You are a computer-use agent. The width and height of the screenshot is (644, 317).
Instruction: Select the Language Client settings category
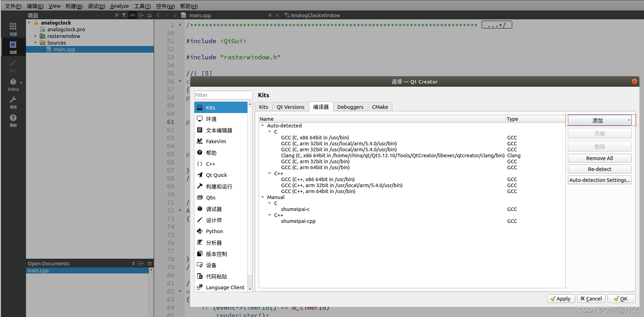pos(225,287)
